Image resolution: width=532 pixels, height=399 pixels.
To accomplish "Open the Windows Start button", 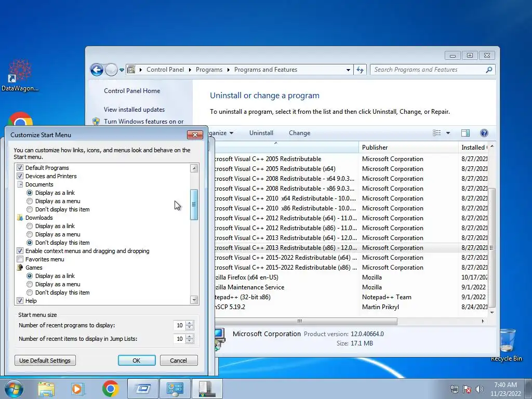I will click(14, 389).
